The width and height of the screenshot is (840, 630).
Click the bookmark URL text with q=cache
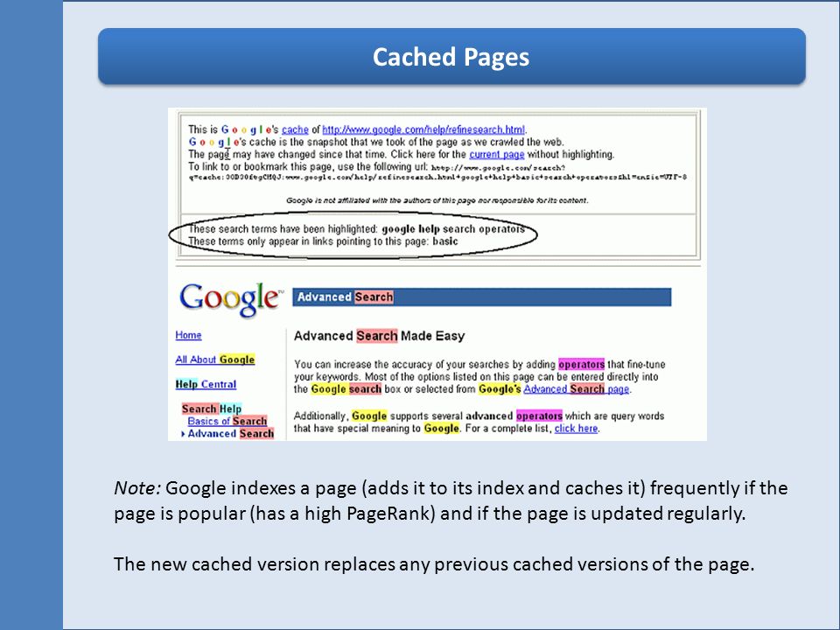[x=437, y=177]
